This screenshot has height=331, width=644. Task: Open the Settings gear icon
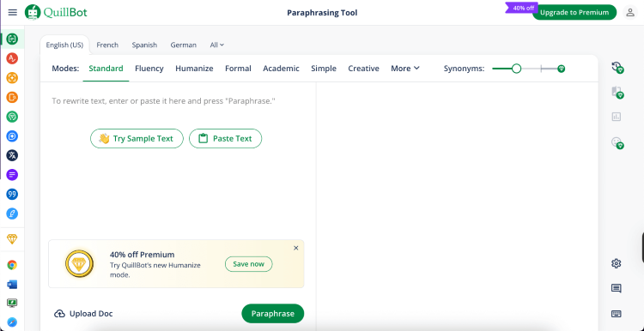[x=616, y=263]
